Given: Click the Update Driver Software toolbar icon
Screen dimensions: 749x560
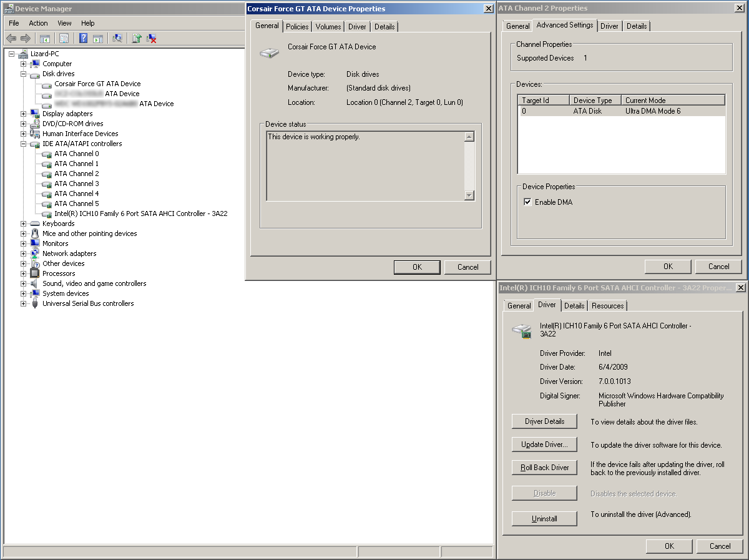Looking at the screenshot, I should tap(137, 39).
